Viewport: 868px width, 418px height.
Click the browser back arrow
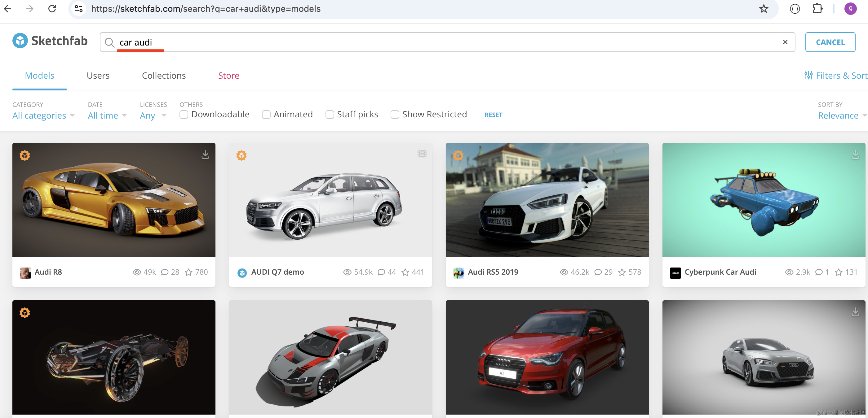pos(8,9)
